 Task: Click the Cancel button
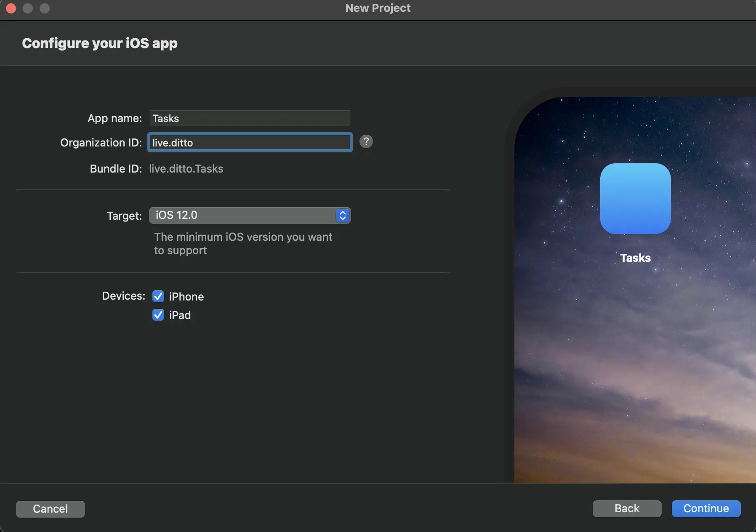pos(51,509)
